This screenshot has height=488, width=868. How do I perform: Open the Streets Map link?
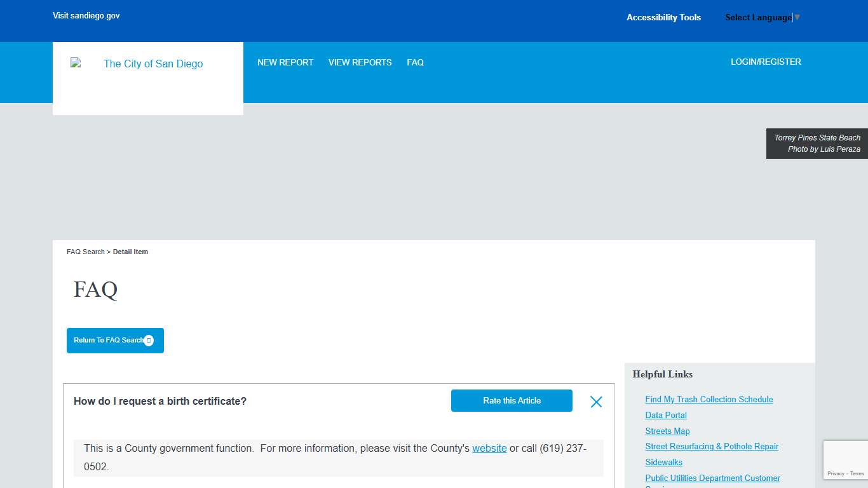click(x=667, y=431)
